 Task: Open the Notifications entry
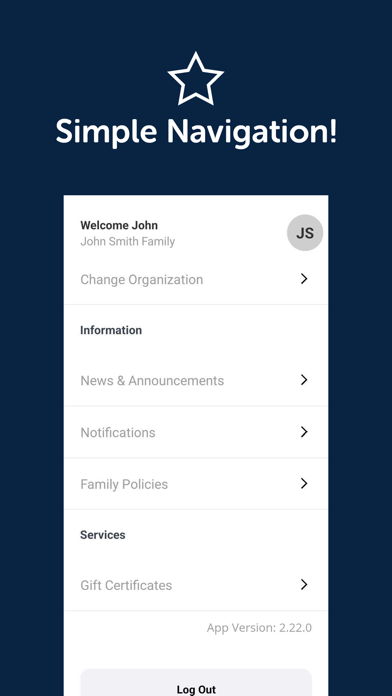coord(196,432)
